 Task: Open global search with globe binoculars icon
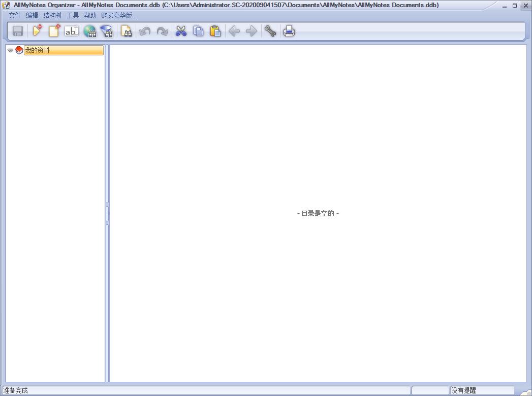click(90, 31)
